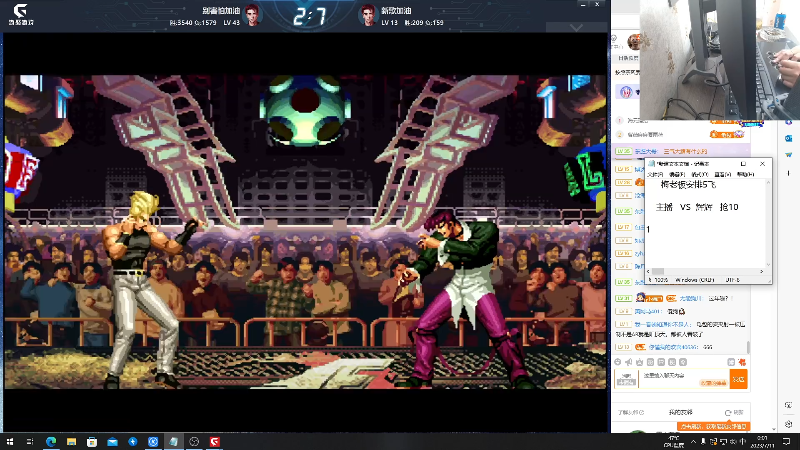The width and height of the screenshot is (800, 450).
Task: Open Microsoft Store from the taskbar
Action: pyautogui.click(x=92, y=441)
